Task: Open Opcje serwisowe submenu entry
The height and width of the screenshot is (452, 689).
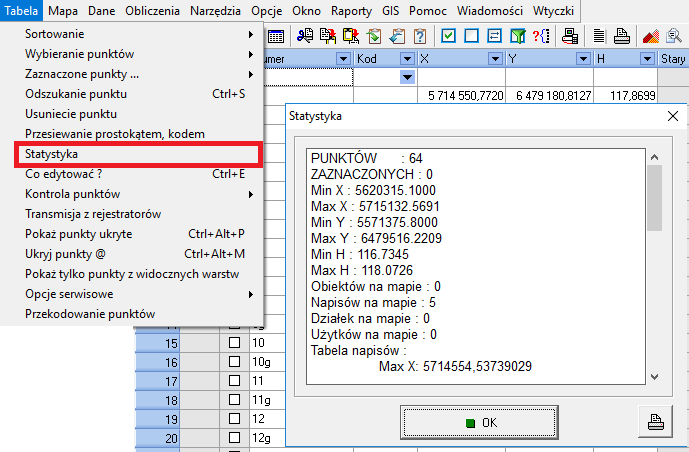Action: tap(132, 294)
